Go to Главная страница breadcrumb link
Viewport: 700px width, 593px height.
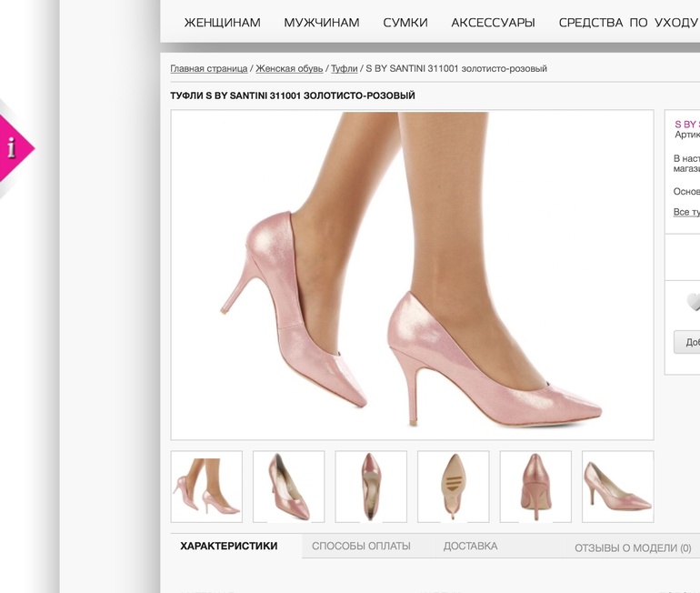click(x=208, y=69)
